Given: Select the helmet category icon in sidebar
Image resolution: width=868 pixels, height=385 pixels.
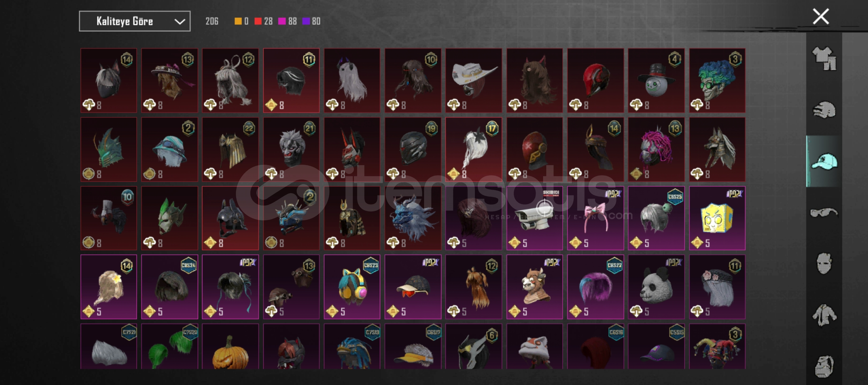Looking at the screenshot, I should 824,110.
